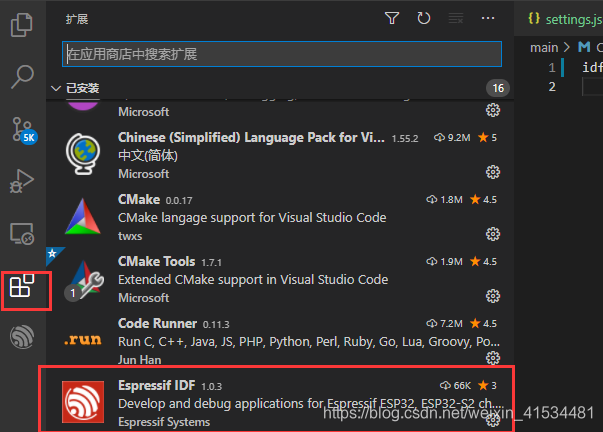Click the 扩展 panel title

(77, 19)
